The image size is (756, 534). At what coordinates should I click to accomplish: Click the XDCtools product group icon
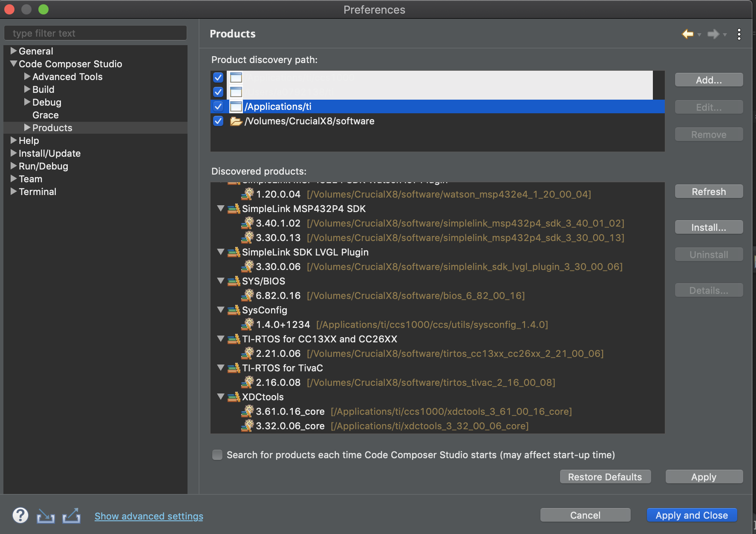(x=234, y=397)
